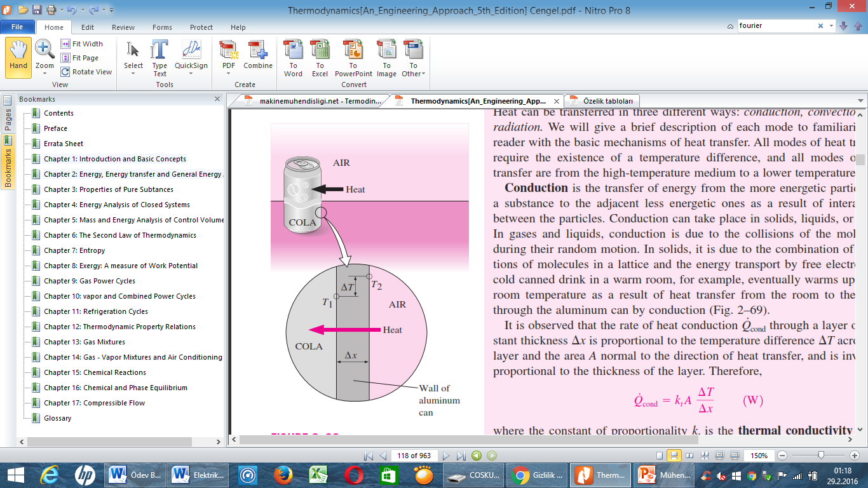Click page number field 118 of 963

coord(414,456)
